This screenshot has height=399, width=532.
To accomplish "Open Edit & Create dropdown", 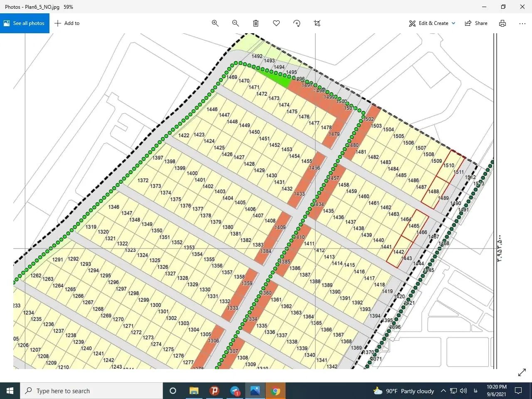I will pos(432,23).
